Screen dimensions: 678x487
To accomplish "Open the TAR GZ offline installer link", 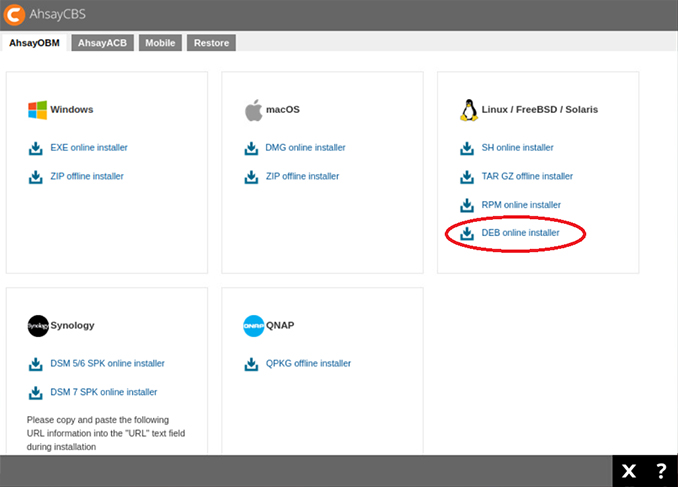I will click(x=527, y=176).
